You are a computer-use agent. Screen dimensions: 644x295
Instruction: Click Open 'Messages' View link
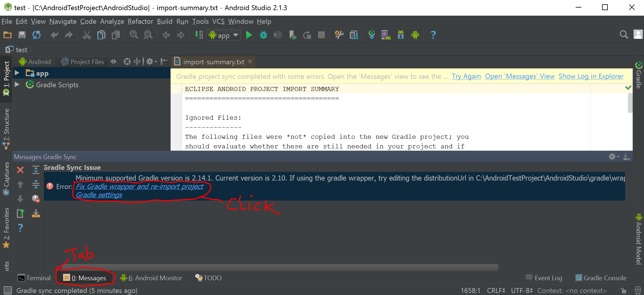click(520, 76)
